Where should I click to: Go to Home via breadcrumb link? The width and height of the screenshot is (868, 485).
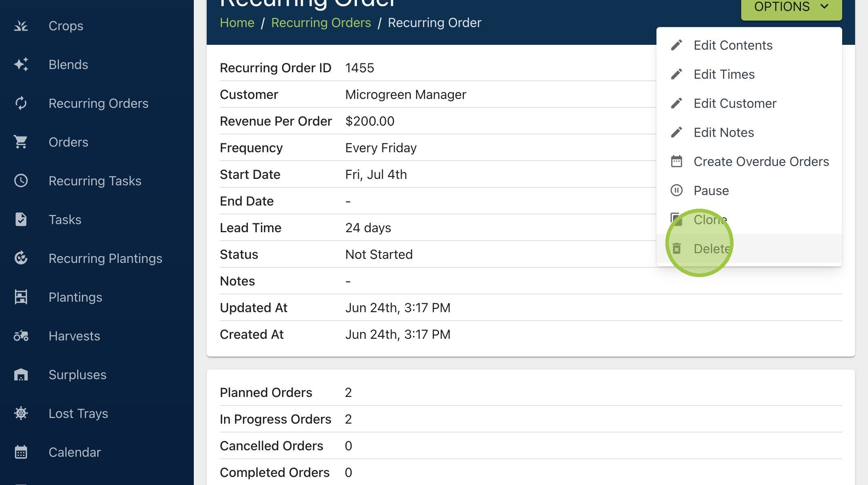(x=237, y=23)
